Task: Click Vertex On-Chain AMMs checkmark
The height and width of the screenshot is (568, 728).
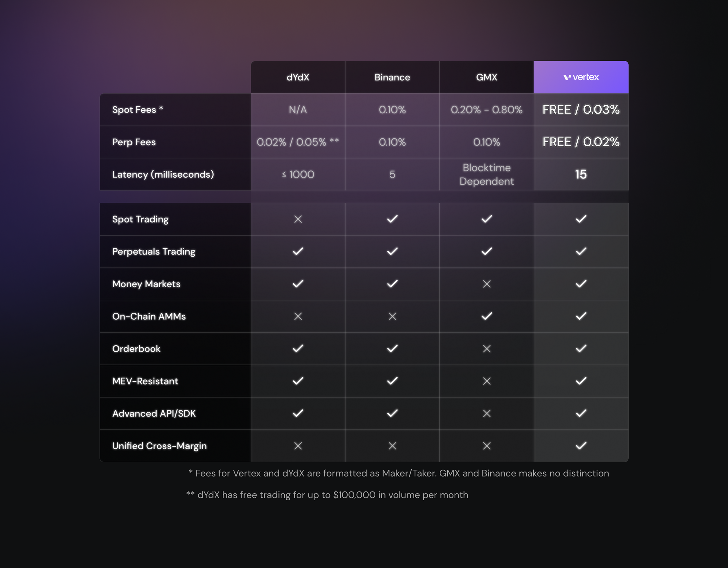Action: pyautogui.click(x=581, y=316)
